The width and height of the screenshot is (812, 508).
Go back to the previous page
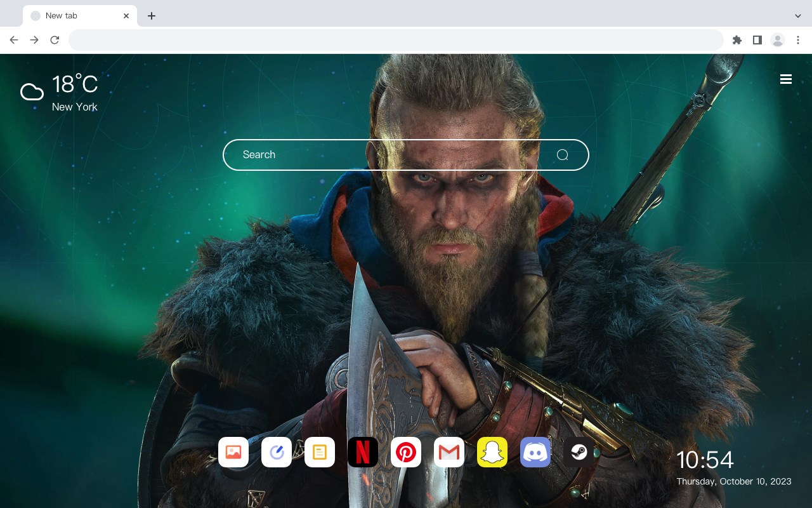[x=14, y=40]
